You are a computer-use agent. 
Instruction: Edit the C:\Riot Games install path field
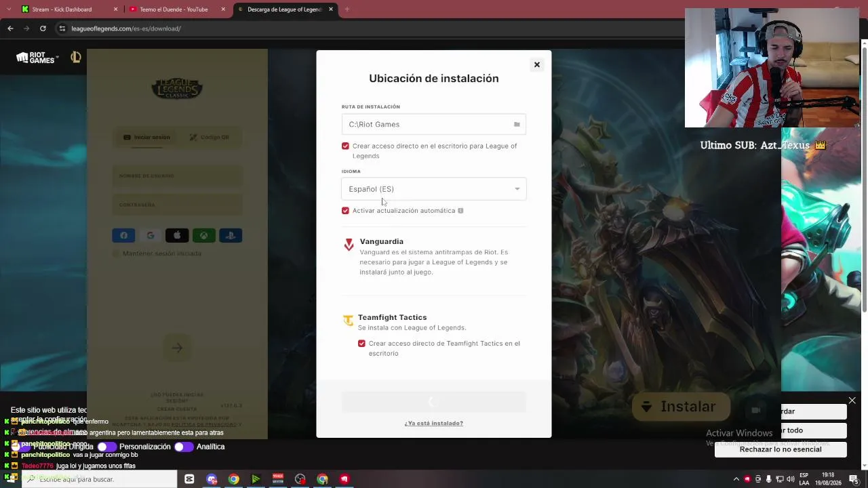(433, 125)
